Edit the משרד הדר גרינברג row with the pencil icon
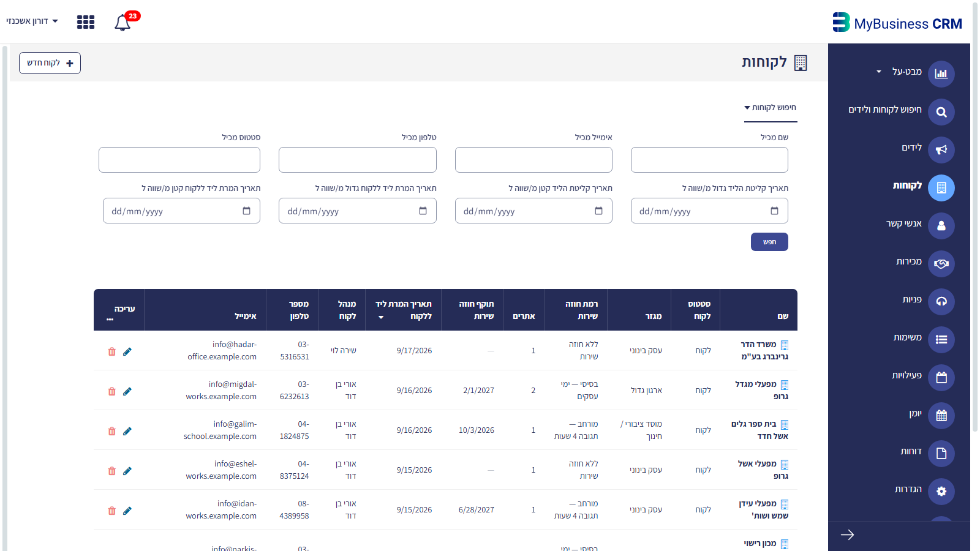The image size is (980, 551). click(127, 351)
